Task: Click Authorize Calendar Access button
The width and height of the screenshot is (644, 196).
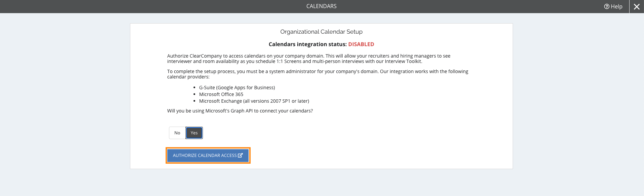Action: [x=208, y=155]
